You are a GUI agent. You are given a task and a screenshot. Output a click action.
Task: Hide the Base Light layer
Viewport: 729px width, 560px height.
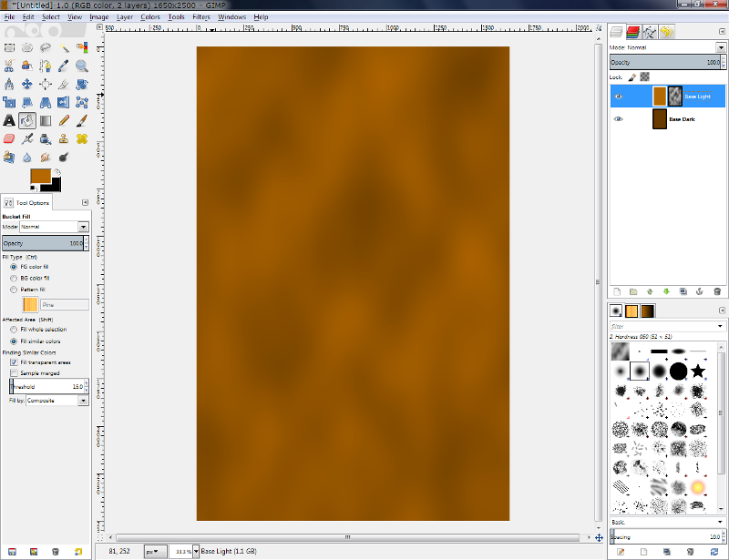619,97
